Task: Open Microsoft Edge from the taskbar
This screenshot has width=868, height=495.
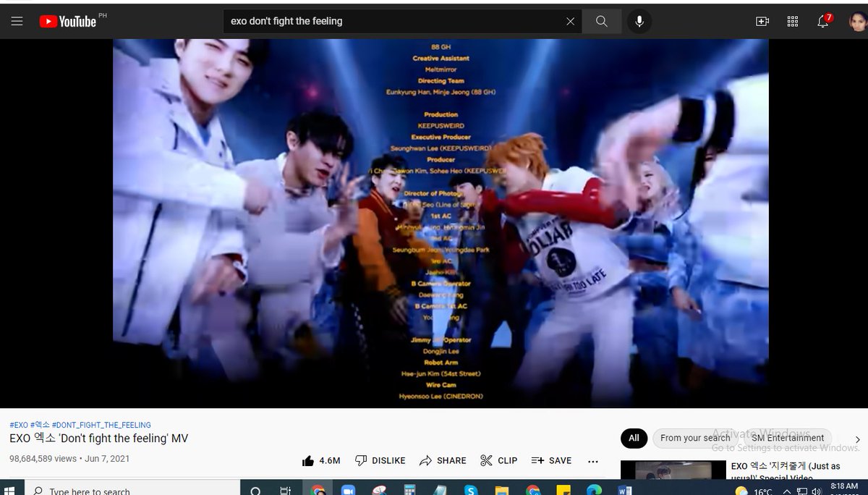Action: (x=594, y=491)
